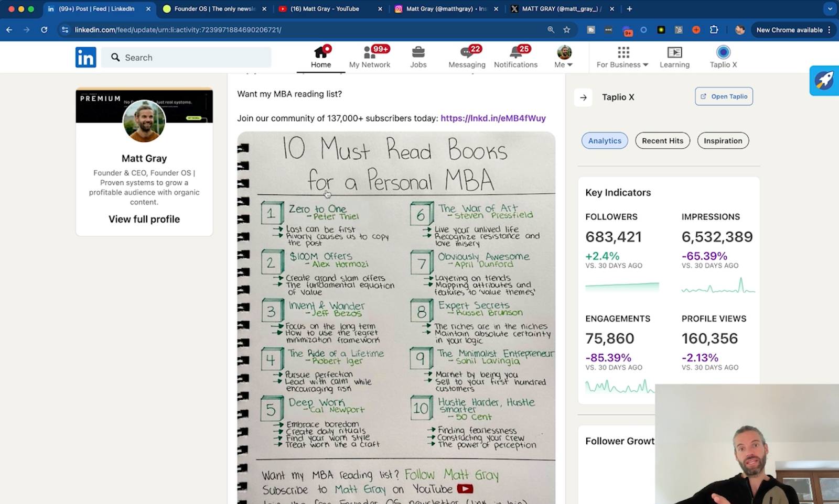Screen dimensions: 839x504
Task: Open Messaging icon with 22 badge
Action: pyautogui.click(x=467, y=57)
